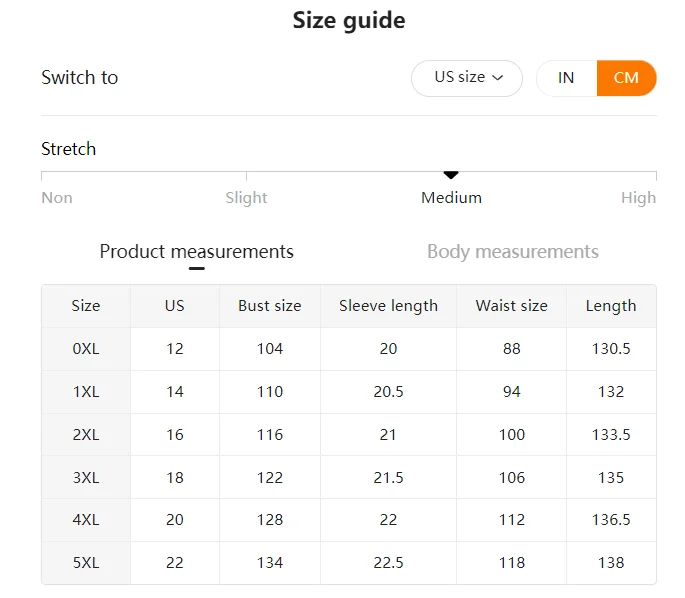Click the Sleeve length column header
Image resolution: width=685 pixels, height=598 pixels.
pyautogui.click(x=388, y=306)
